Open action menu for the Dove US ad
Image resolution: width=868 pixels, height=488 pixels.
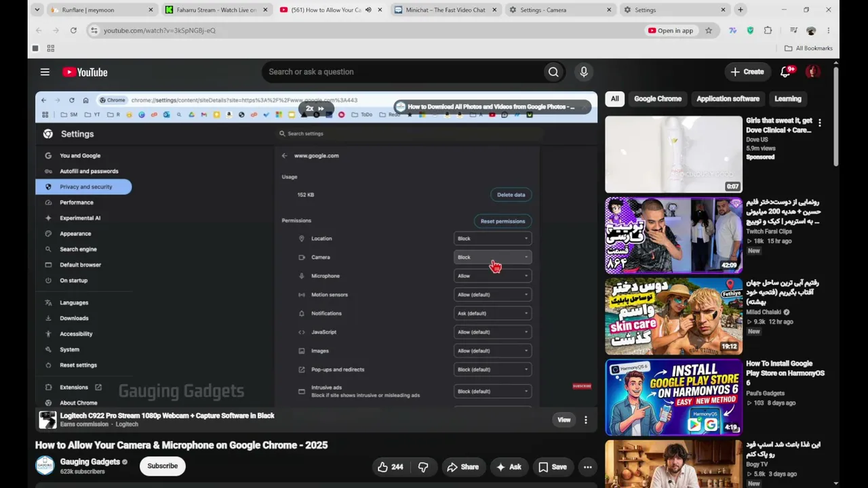(819, 123)
